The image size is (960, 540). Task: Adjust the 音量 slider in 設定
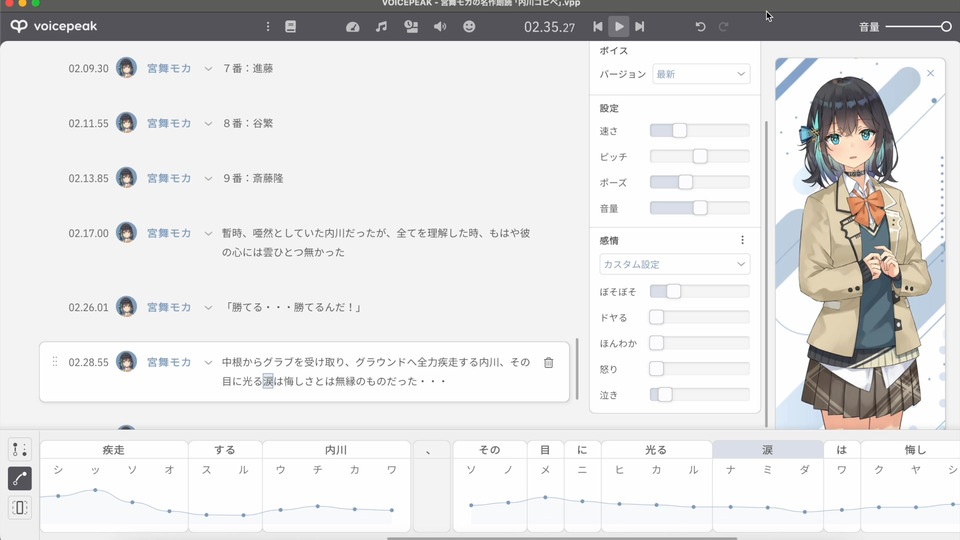(700, 208)
